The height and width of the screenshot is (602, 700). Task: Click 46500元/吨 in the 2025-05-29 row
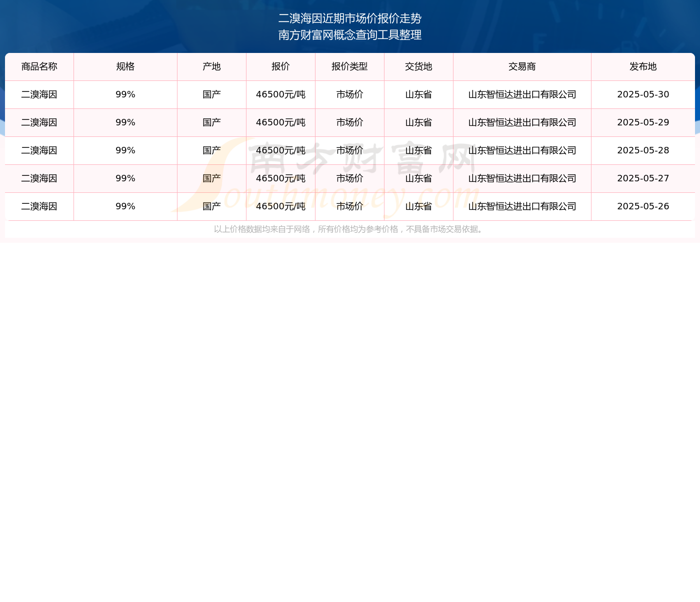click(x=280, y=122)
